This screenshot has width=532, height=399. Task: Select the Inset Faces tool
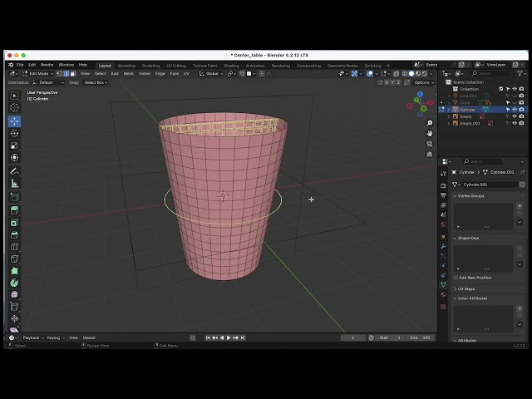point(14,223)
